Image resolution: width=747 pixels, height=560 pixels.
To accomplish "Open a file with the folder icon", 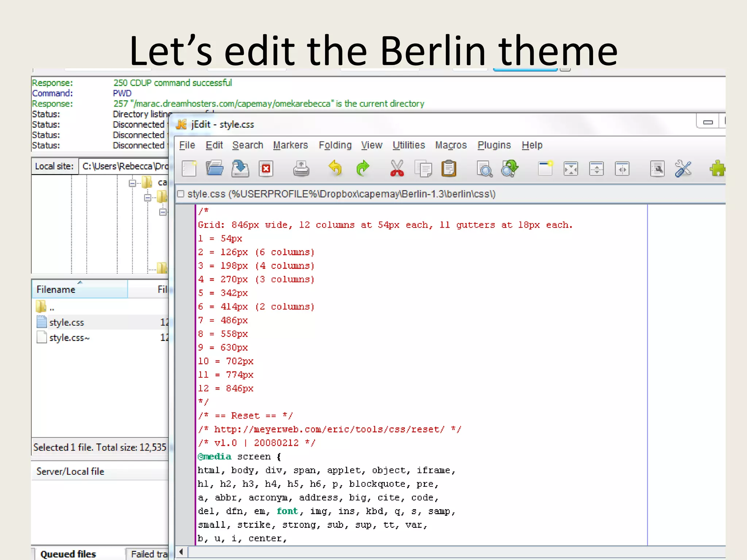I will (214, 169).
